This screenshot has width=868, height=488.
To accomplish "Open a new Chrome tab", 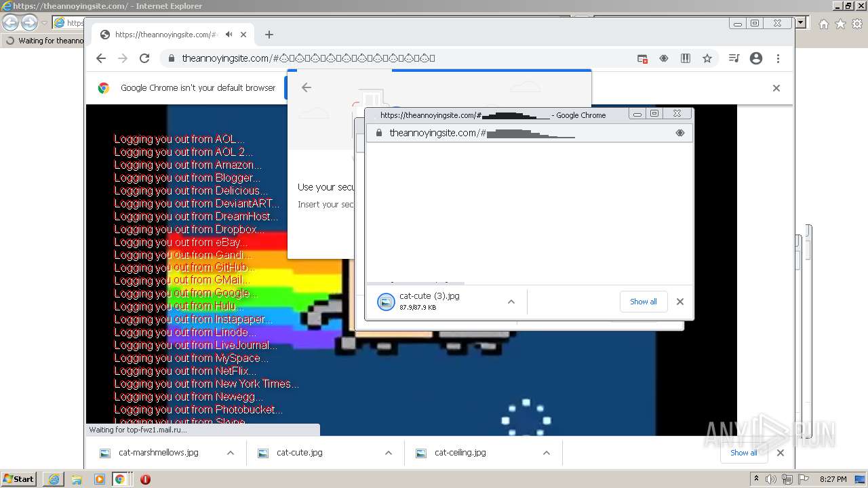I will (x=269, y=35).
